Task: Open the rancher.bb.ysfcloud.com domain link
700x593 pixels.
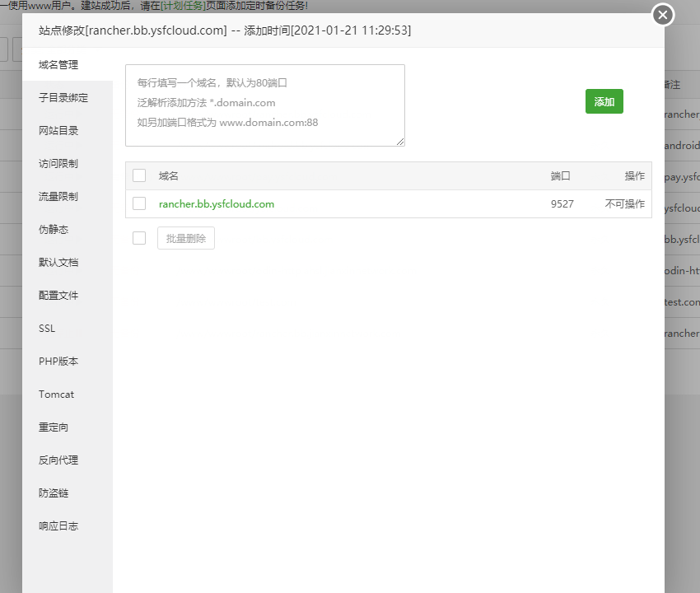Action: coord(217,203)
